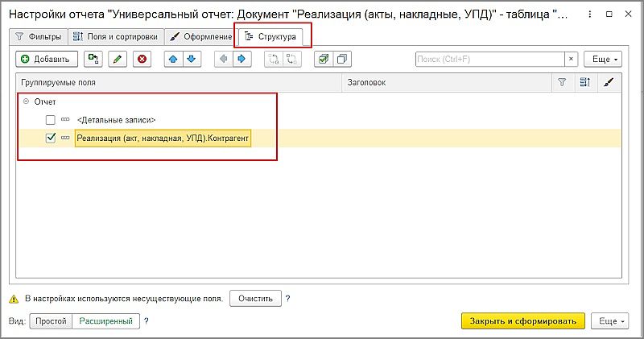Click the sorting column header icon
The height and width of the screenshot is (339, 644).
coord(585,83)
